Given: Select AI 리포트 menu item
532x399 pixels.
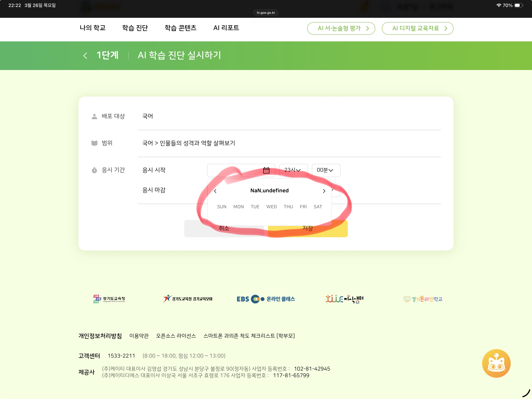Looking at the screenshot, I should point(226,28).
